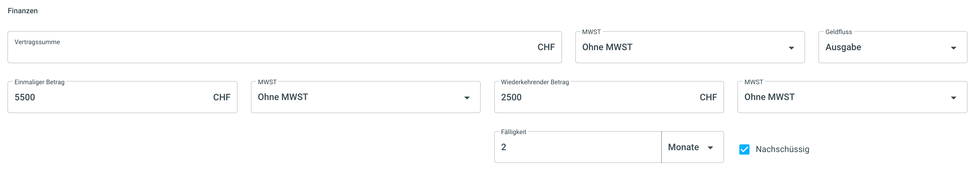Click the small arrow next to Monate
This screenshot has height=171, width=980.
coord(710,148)
